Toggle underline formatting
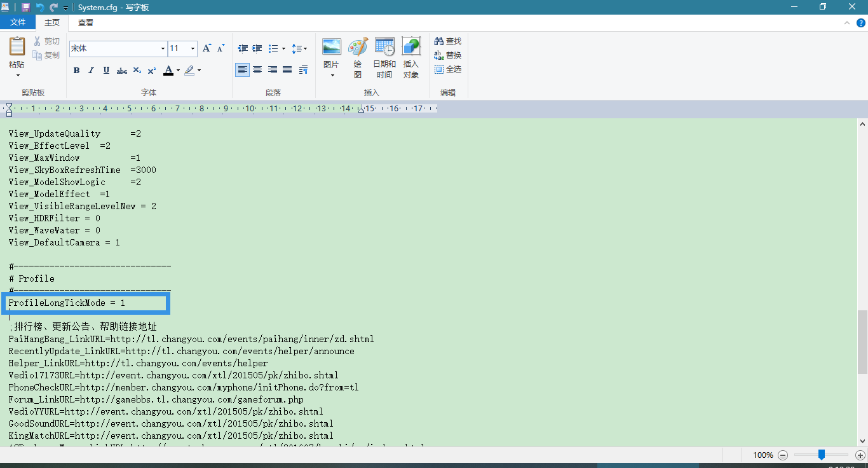Screen dimensions: 868x468 tap(106, 71)
